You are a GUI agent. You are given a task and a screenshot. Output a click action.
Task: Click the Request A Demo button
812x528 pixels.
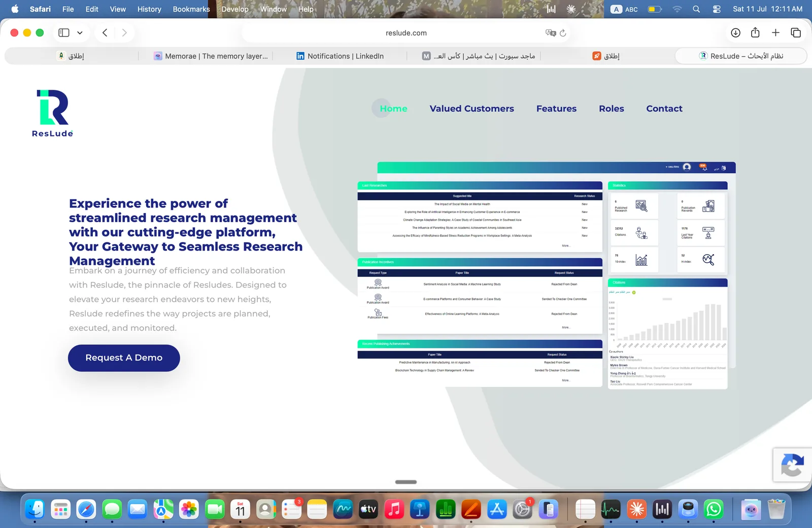124,358
